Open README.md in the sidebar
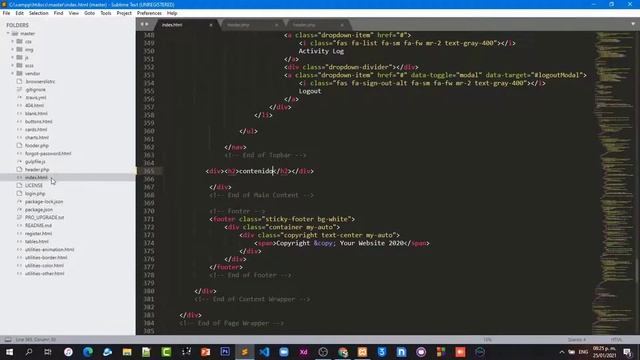This screenshot has width=640, height=360. click(38, 225)
